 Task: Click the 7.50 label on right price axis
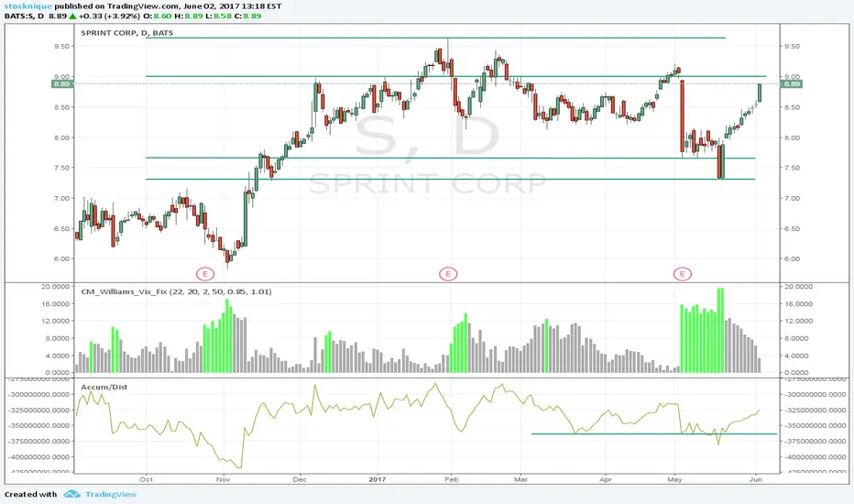point(792,168)
